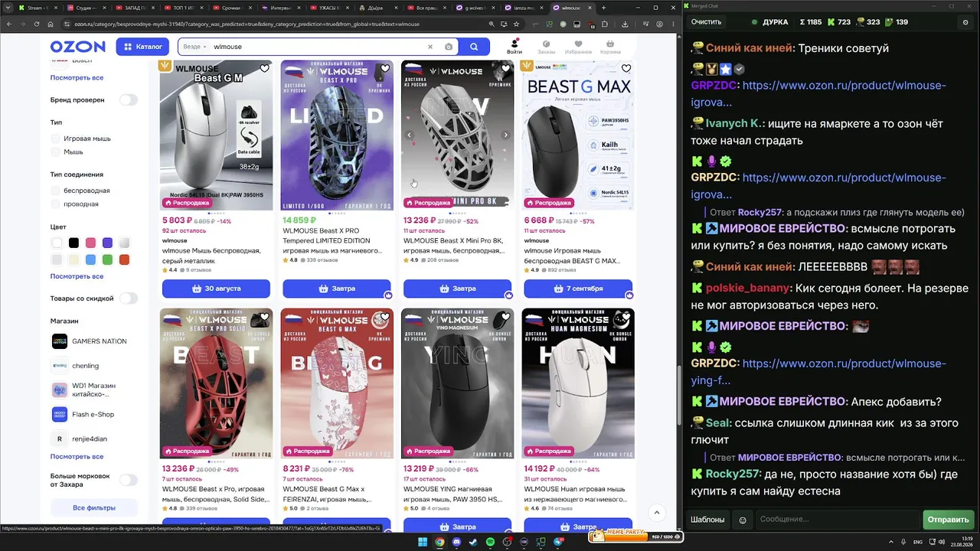Open the Корзина cart icon

[x=610, y=47]
